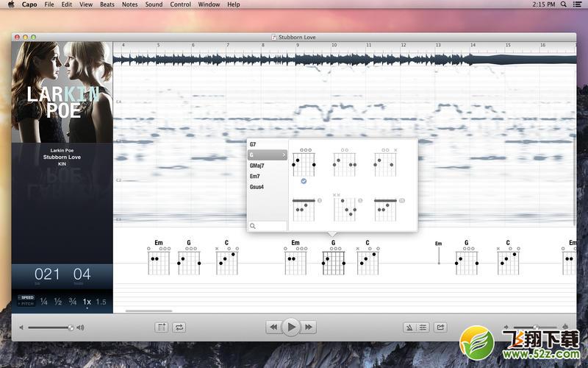Click the share export button
The width and height of the screenshot is (588, 368).
point(440,328)
